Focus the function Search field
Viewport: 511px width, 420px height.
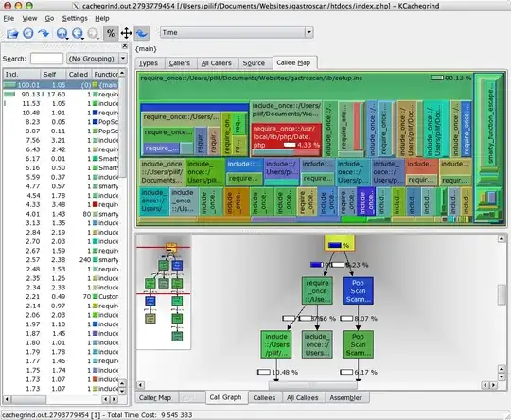pyautogui.click(x=46, y=59)
